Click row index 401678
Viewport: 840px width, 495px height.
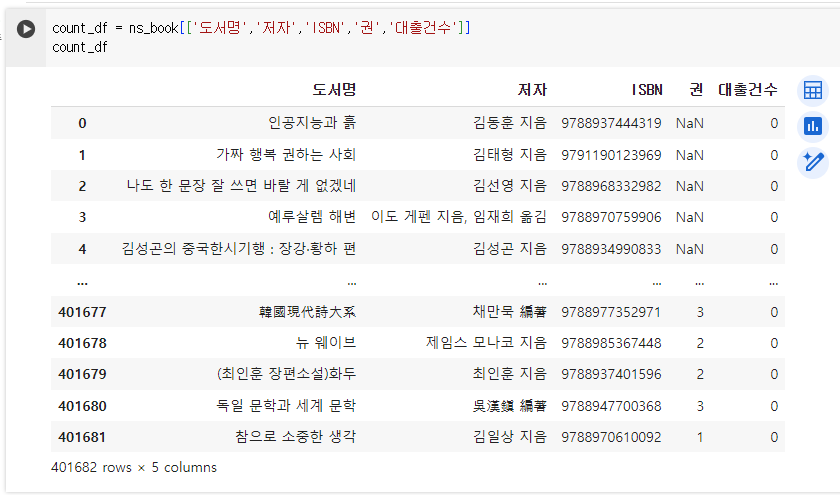82,343
